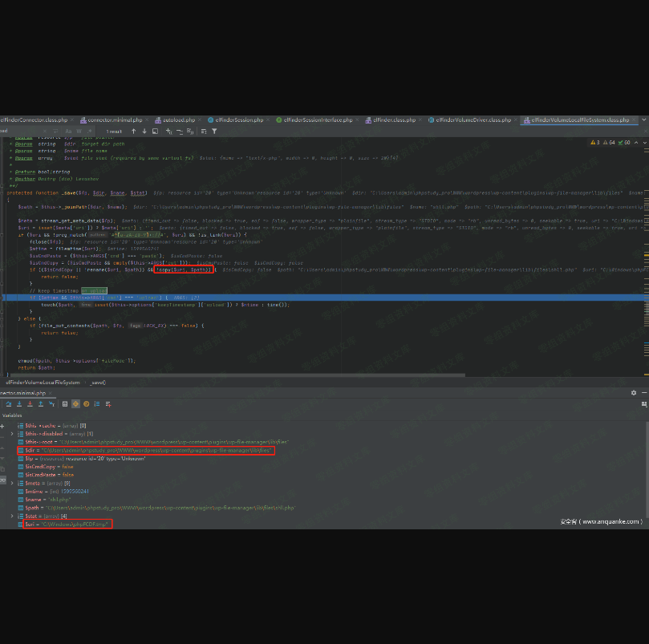Viewport: 649px width, 644px height.
Task: Click the Step Into debugger icon
Action: tap(19, 404)
